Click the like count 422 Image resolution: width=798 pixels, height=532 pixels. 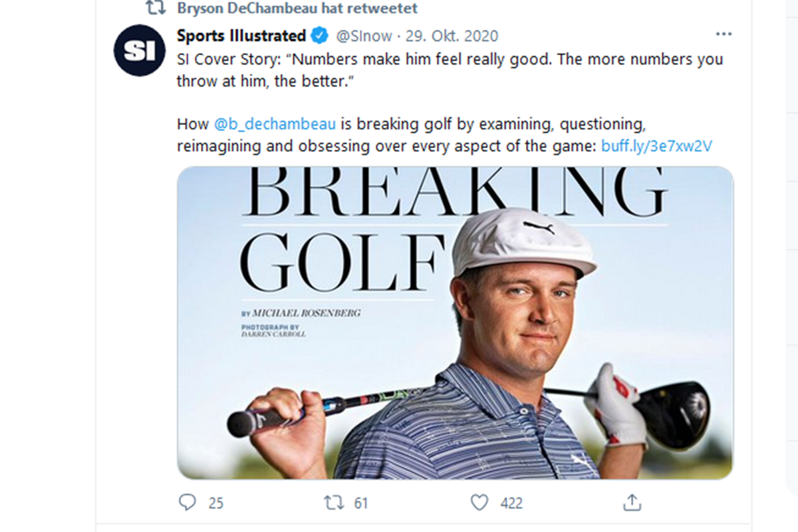click(x=511, y=503)
